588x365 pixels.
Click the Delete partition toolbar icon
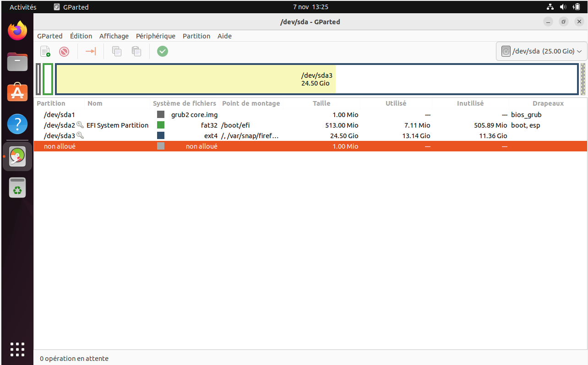64,51
